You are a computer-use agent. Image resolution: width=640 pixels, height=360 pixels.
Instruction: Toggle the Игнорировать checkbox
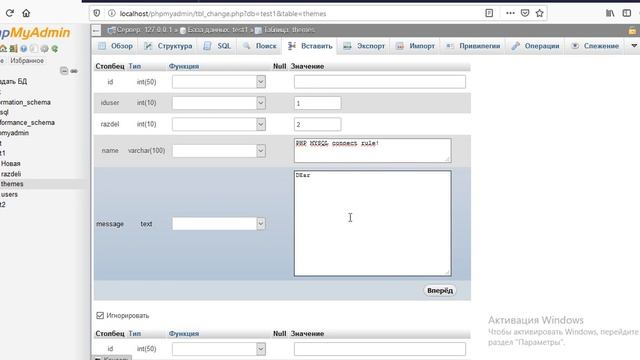(x=100, y=316)
